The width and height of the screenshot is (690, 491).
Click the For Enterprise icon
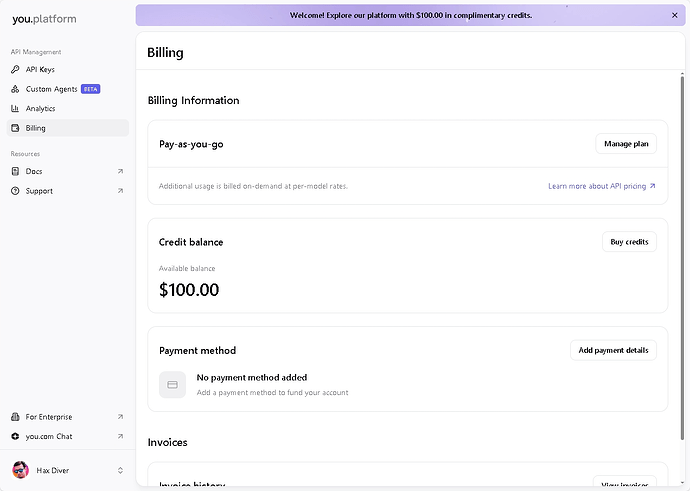[x=15, y=417]
